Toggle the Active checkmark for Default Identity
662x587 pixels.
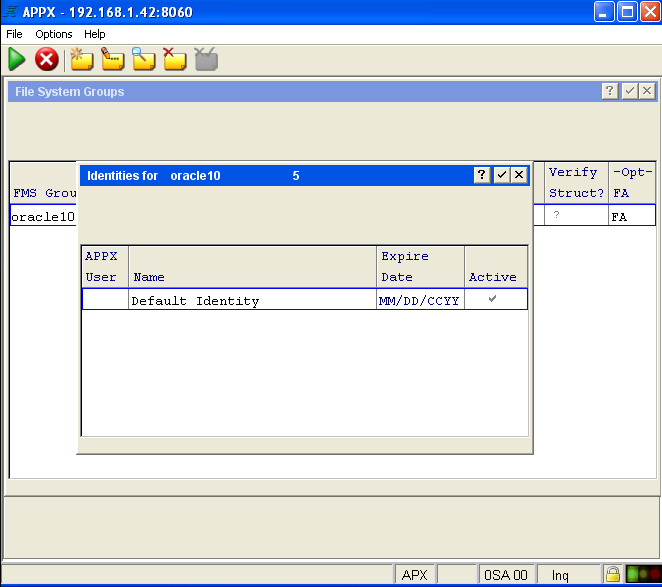[492, 300]
